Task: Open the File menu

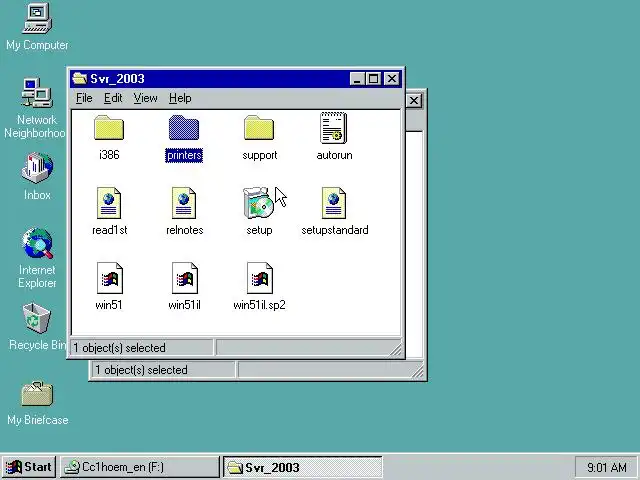Action: [84, 98]
